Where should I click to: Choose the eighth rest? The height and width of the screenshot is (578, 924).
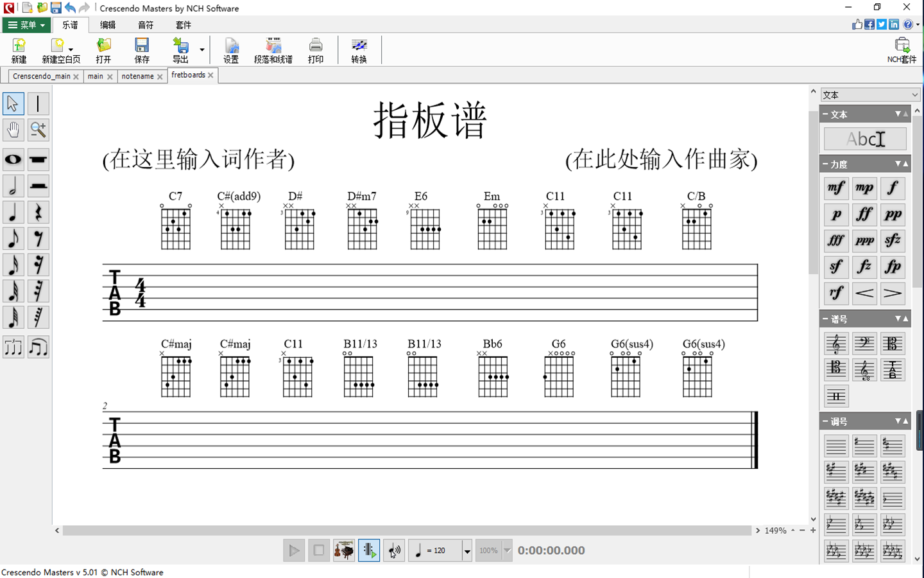pos(38,239)
